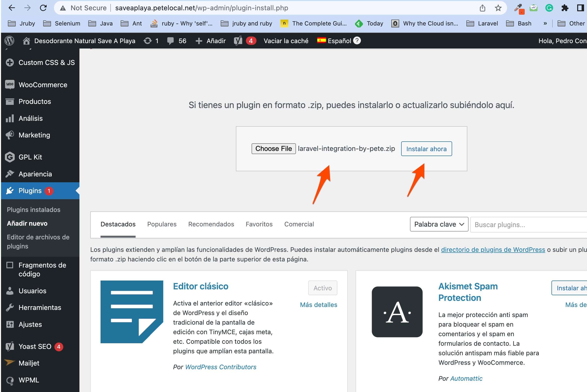Click the Akismet plugin thumbnail icon

397,312
